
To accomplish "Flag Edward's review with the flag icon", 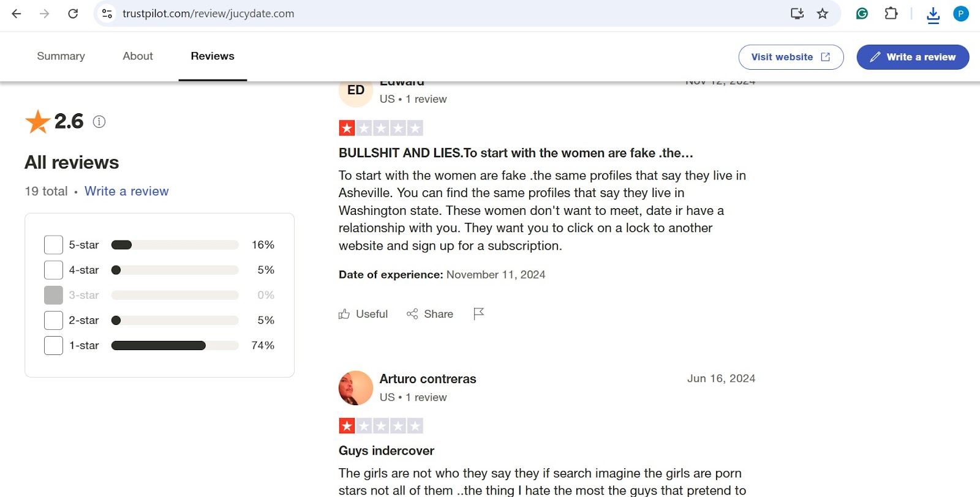I will (479, 314).
